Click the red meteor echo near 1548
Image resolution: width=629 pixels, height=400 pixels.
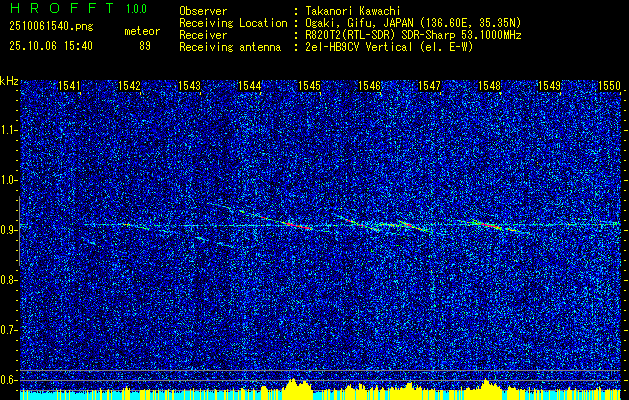coord(490,225)
